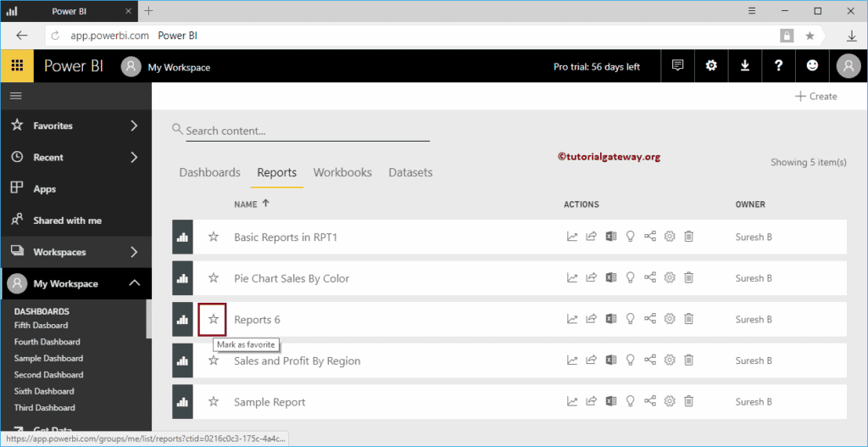Mark Sample Report as favorite
The height and width of the screenshot is (447, 868).
[214, 401]
